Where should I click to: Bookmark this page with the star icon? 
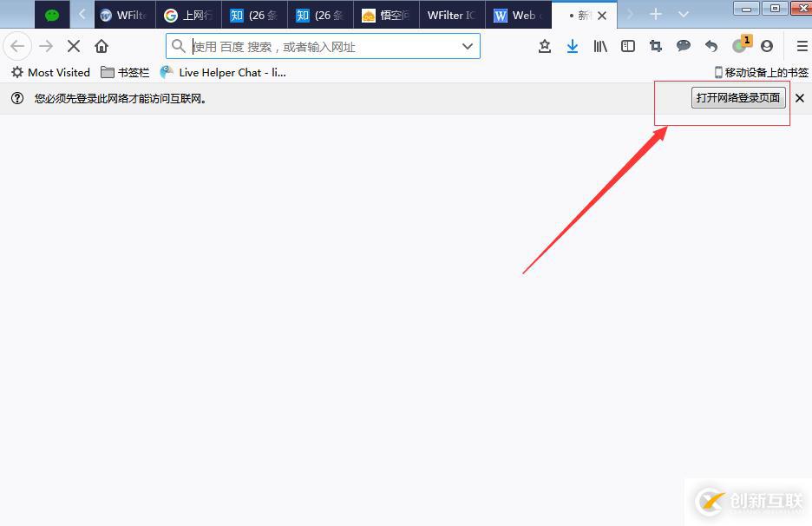(544, 46)
